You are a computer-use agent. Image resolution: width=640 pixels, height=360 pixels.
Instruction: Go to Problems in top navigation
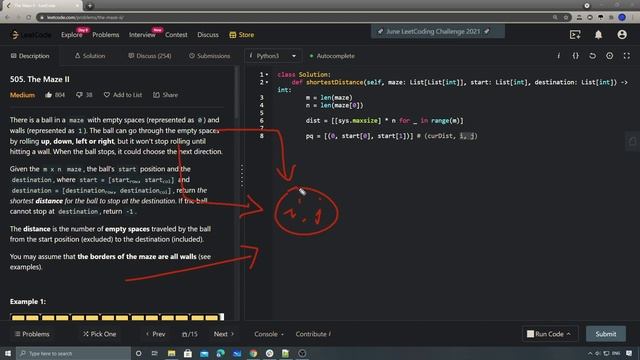106,35
